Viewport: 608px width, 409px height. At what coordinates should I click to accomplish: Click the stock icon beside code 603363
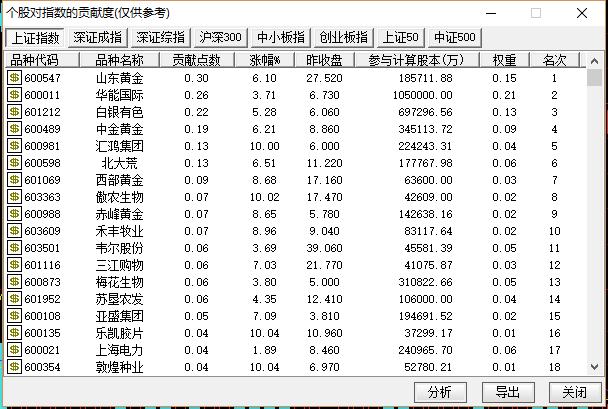14,197
